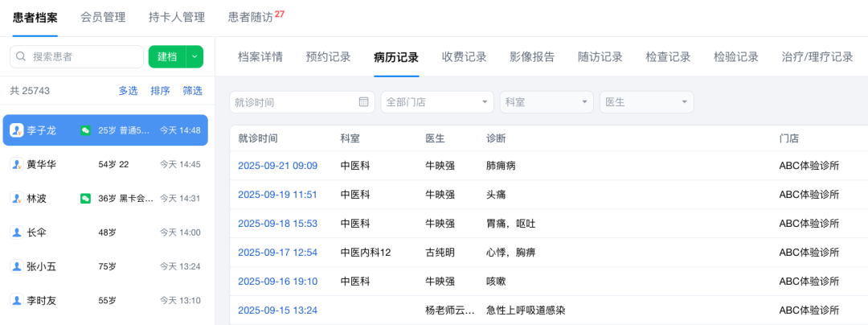Click the avatar icon for 长伞

point(16,232)
